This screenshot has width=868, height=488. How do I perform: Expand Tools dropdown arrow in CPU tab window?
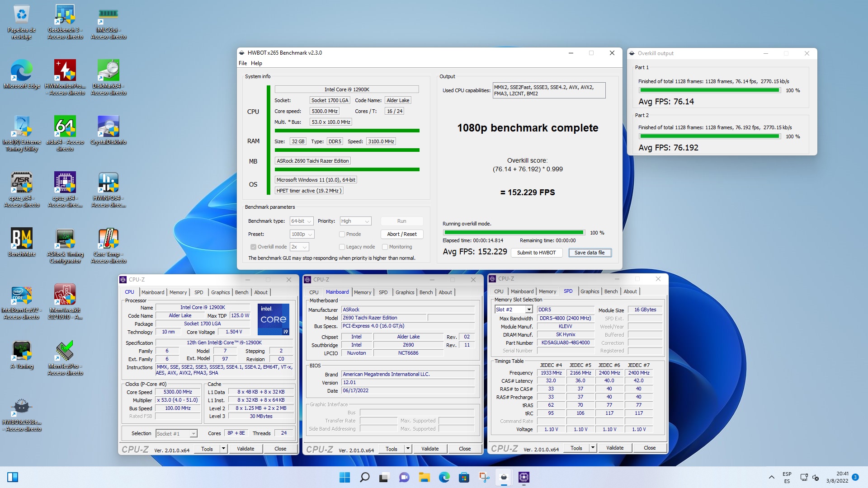[x=223, y=449]
